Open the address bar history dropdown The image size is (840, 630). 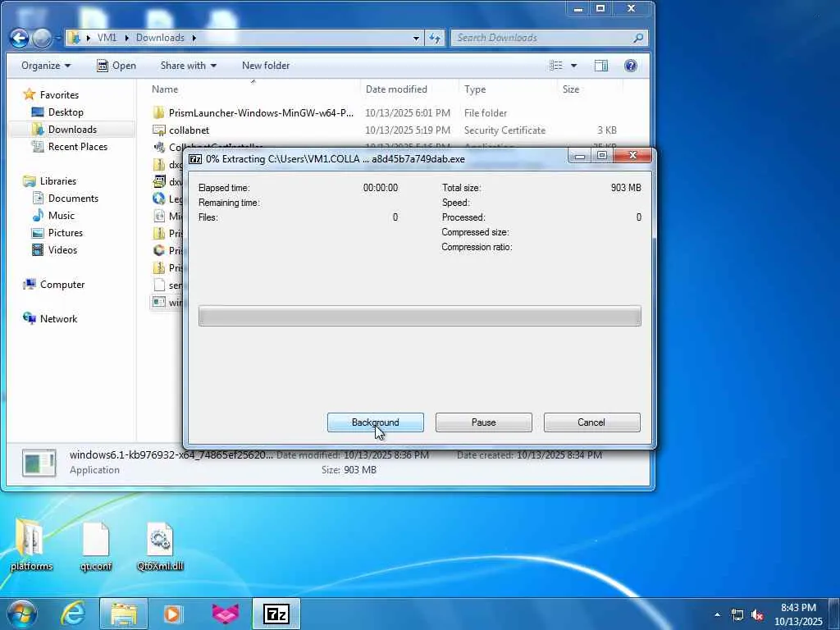[416, 38]
